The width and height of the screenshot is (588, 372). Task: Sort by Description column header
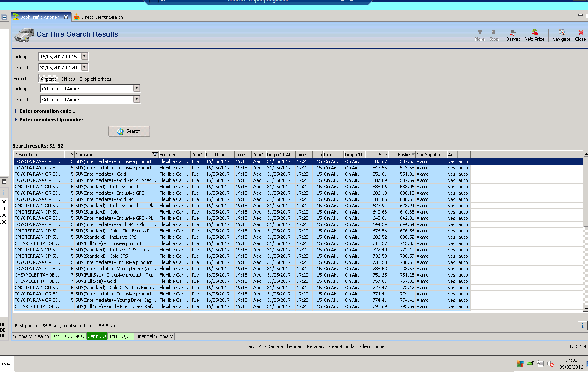(x=39, y=155)
